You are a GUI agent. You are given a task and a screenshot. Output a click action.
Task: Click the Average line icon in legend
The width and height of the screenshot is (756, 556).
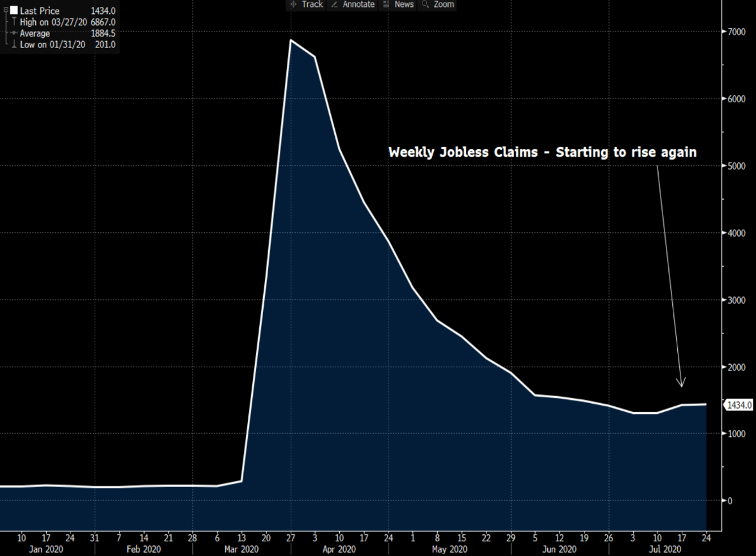tap(13, 33)
